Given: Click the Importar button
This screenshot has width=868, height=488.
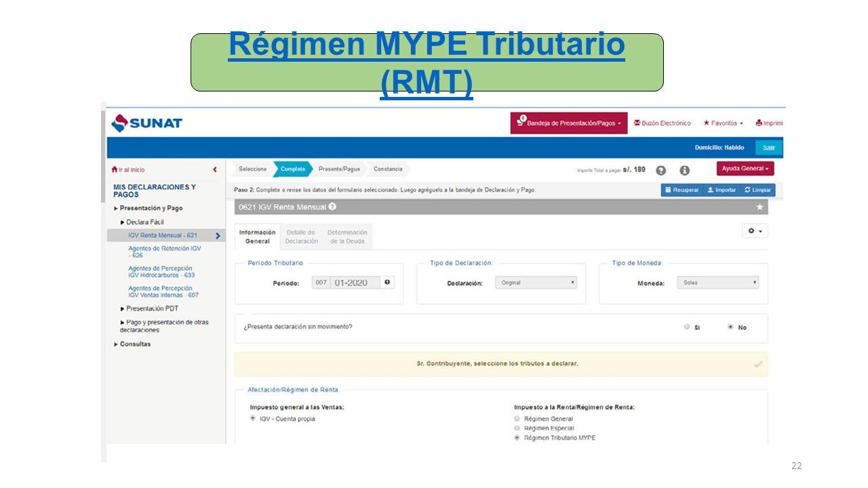Looking at the screenshot, I should tap(722, 190).
